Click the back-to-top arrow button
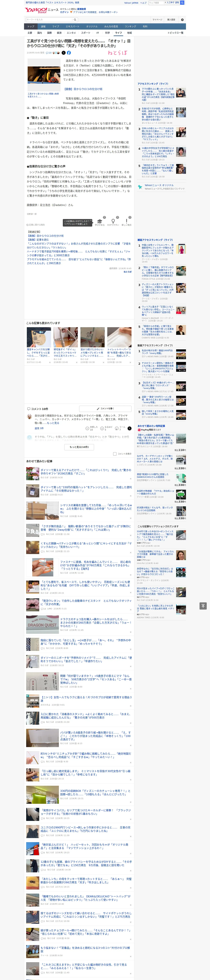210x980 pixels. 203,606
